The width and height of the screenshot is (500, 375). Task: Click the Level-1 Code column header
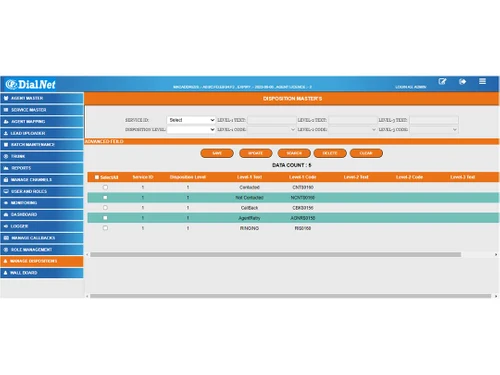pyautogui.click(x=303, y=177)
